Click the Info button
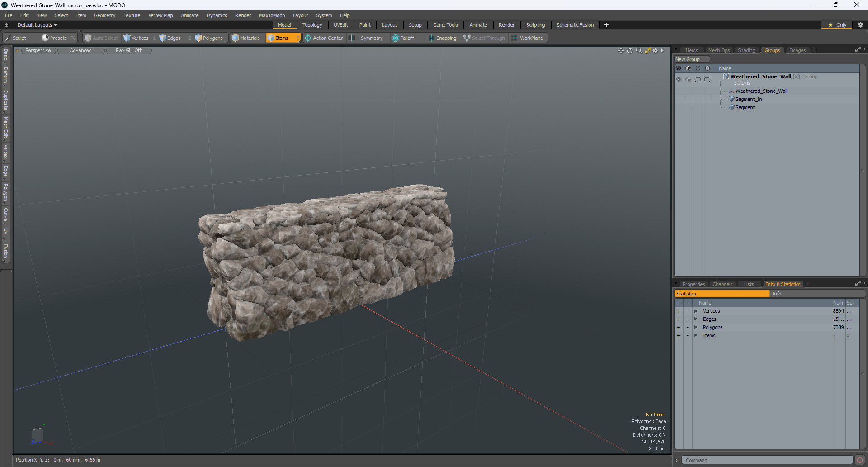The width and height of the screenshot is (868, 467). tap(817, 294)
